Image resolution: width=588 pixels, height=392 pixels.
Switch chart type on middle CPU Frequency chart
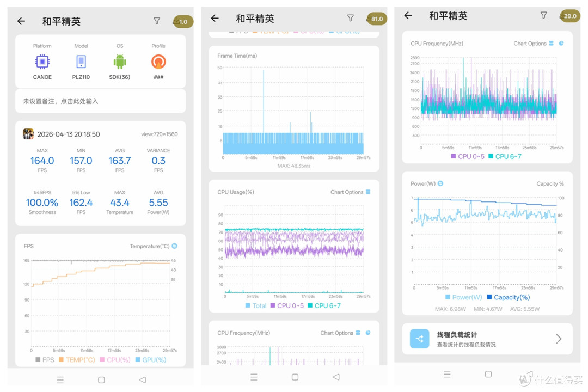[368, 333]
